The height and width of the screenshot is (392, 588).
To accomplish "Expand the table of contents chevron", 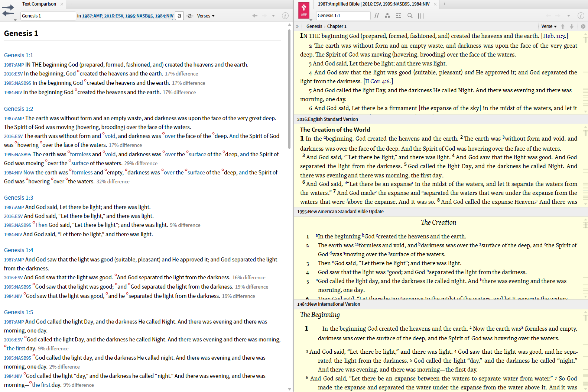I will point(297,26).
